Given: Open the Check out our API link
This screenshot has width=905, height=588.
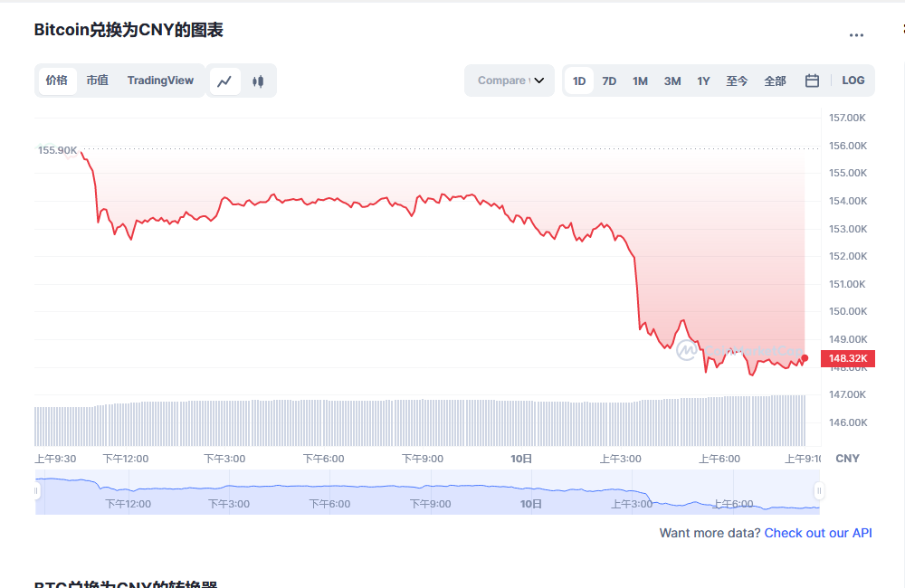Looking at the screenshot, I should click(x=818, y=533).
